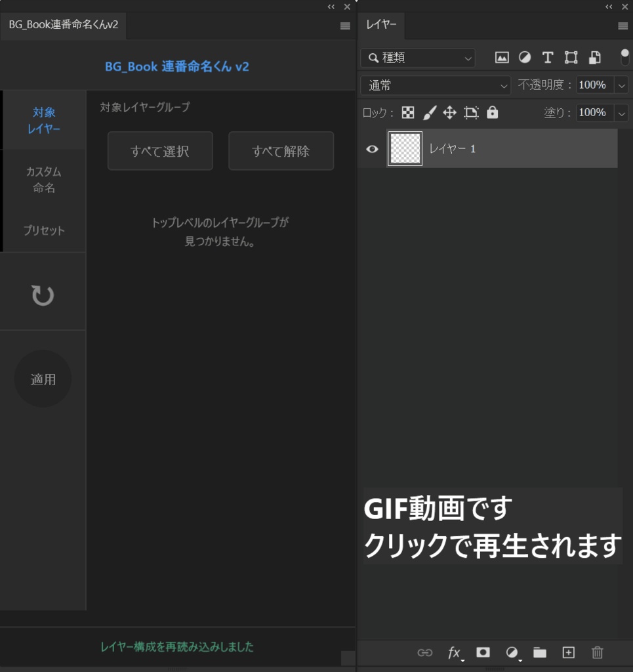Select the レイヤー 1 thumbnail

405,149
